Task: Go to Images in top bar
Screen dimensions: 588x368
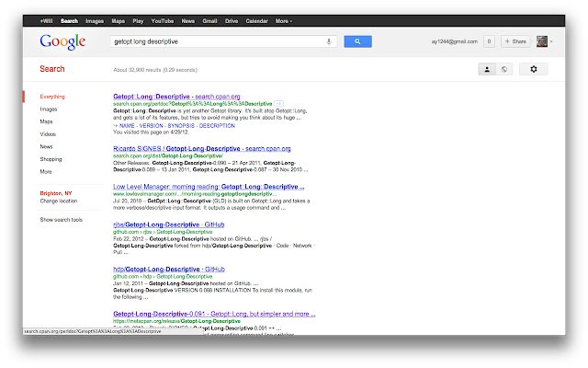Action: coord(95,21)
